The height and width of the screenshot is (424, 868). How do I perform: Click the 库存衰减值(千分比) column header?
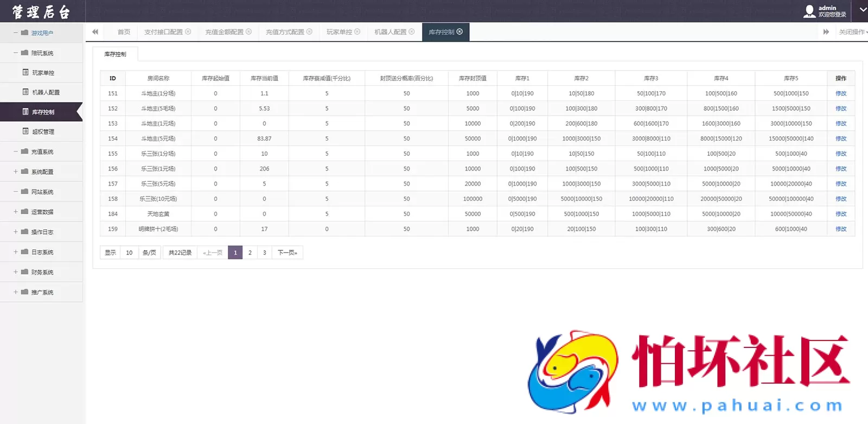[x=327, y=78]
